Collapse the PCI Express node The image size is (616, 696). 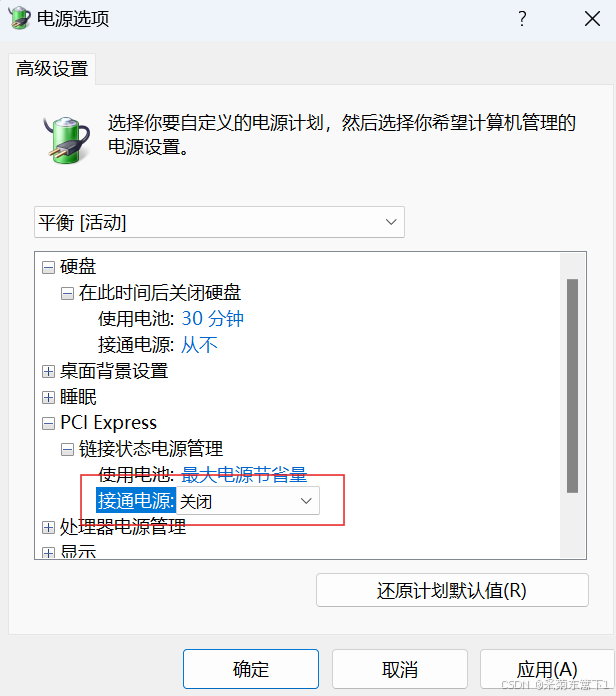click(x=48, y=423)
